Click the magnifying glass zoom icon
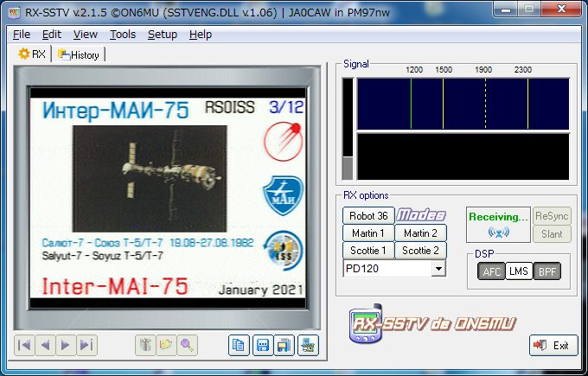This screenshot has width=588, height=376. tap(187, 345)
